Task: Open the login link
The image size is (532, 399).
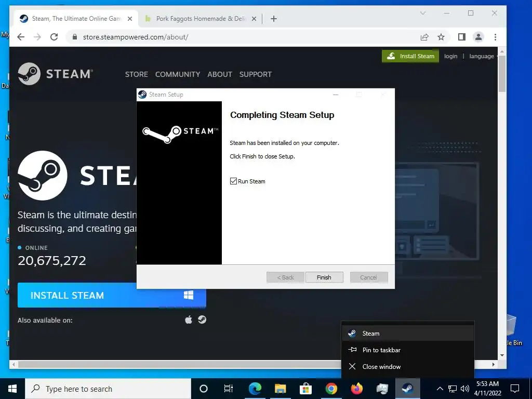Action: [x=450, y=56]
